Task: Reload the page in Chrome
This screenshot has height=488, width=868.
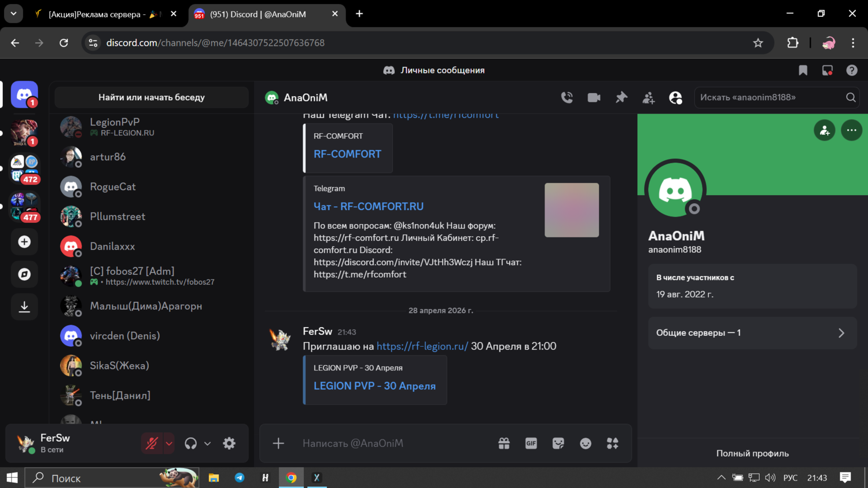Action: [x=64, y=43]
